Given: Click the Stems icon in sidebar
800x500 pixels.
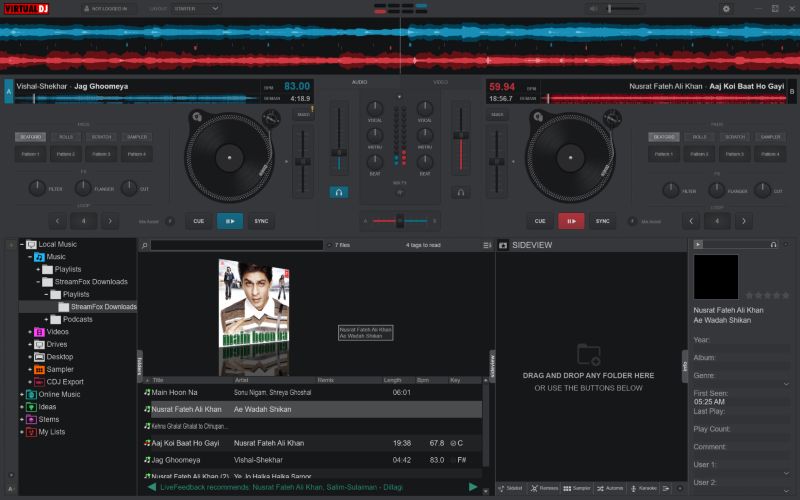Looking at the screenshot, I should coord(31,419).
